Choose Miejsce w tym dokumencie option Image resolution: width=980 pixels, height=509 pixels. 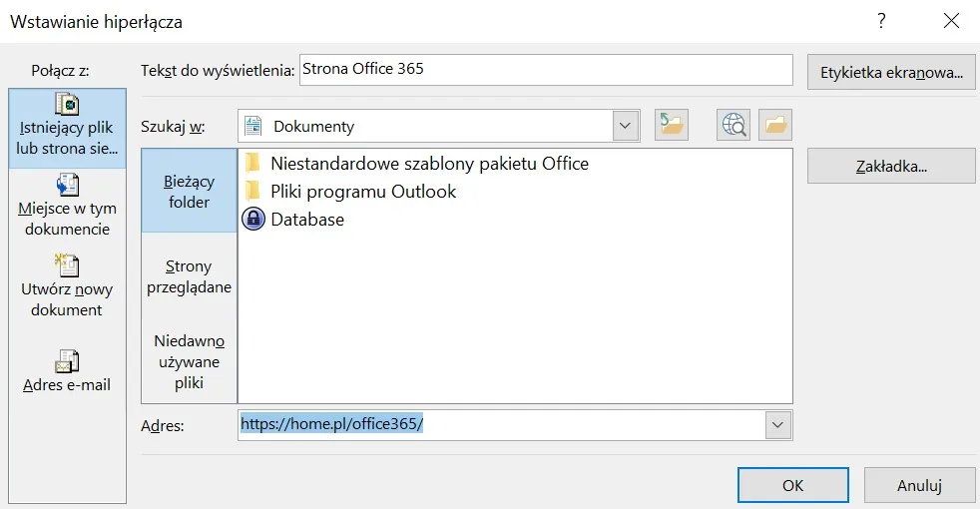point(67,206)
